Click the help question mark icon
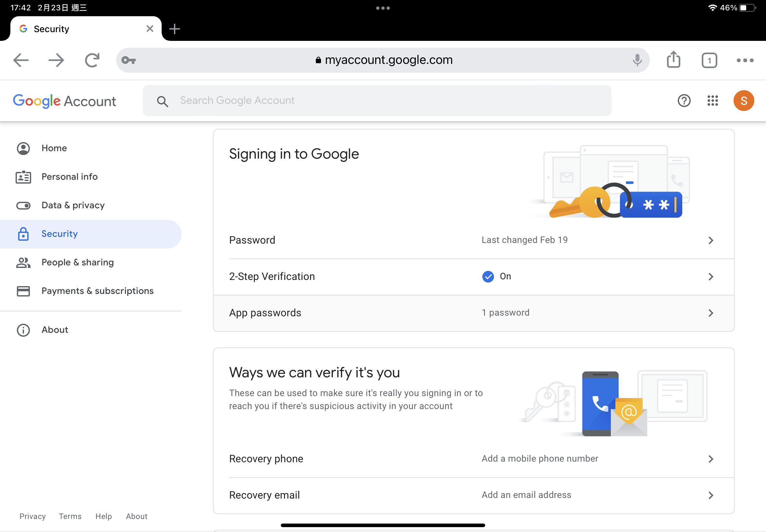 pos(684,101)
